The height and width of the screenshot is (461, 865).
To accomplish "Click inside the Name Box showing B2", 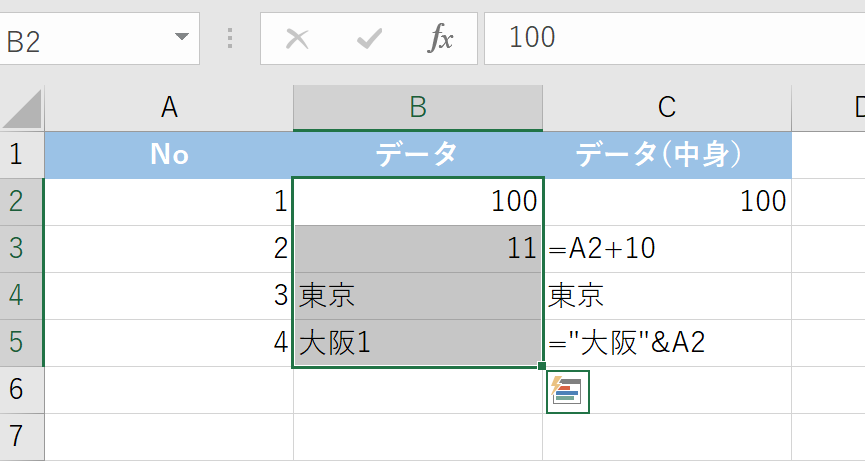I will (x=80, y=40).
